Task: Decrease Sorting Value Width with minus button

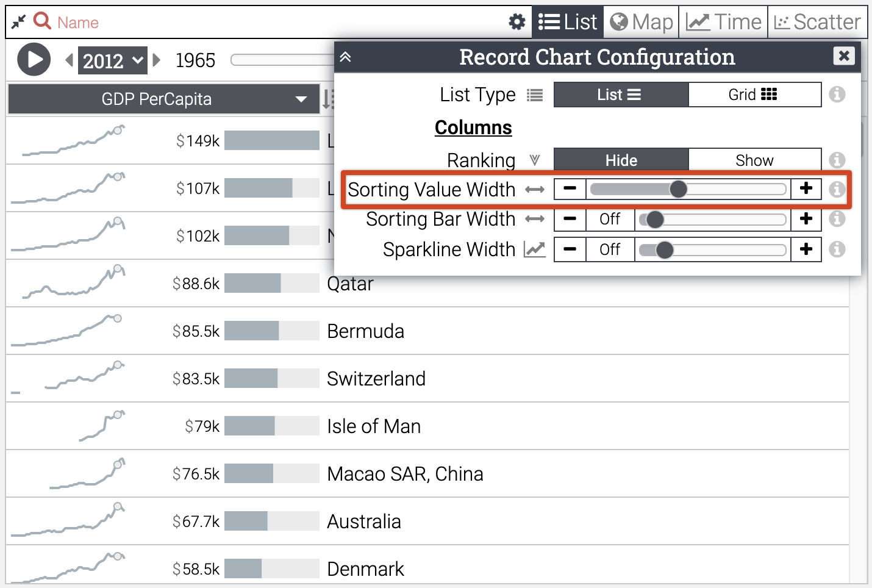Action: [570, 189]
